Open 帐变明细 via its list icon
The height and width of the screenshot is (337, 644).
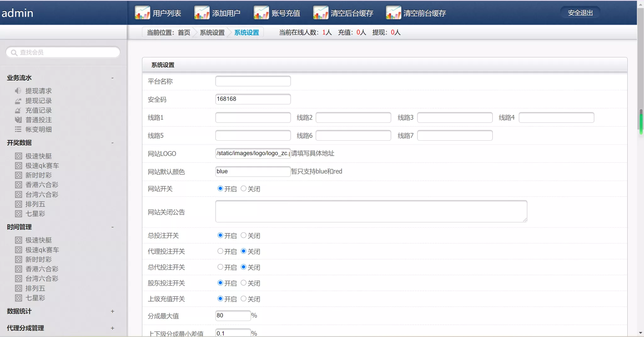tap(18, 129)
